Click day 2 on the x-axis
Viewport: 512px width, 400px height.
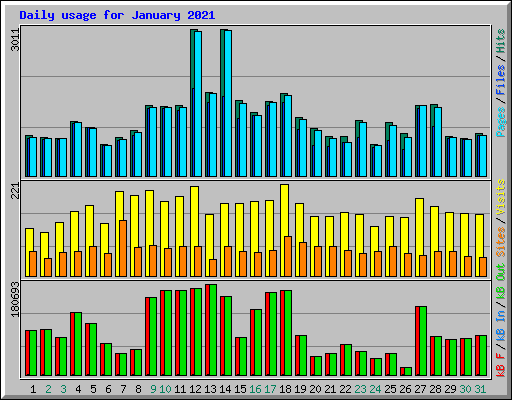pos(48,389)
